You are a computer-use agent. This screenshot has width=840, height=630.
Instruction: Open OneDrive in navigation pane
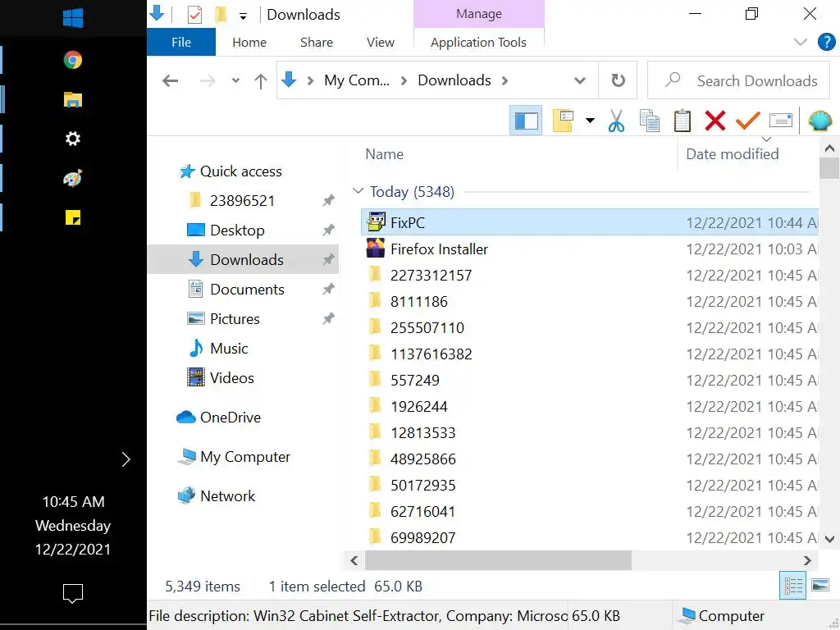(218, 418)
